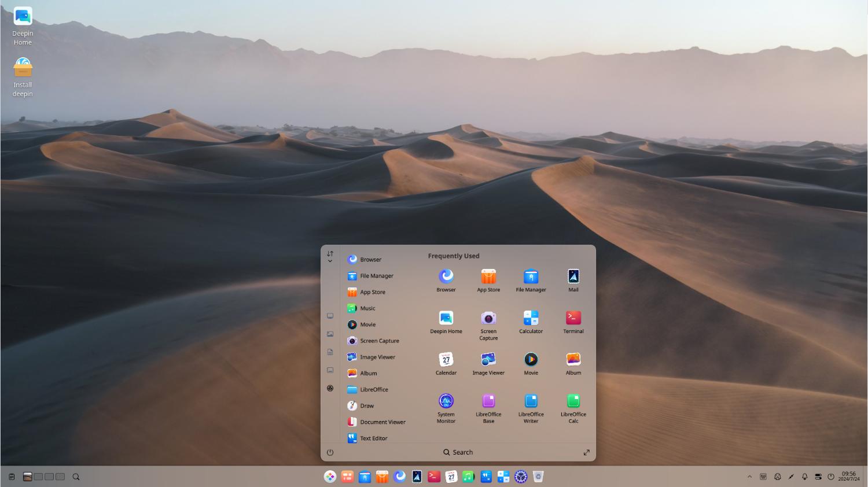The width and height of the screenshot is (868, 487).
Task: Open LibreOffice Calc from the grid
Action: tap(573, 408)
